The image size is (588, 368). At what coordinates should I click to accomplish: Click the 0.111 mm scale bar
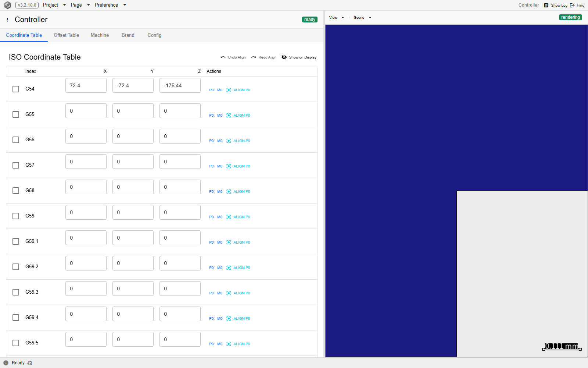coord(562,347)
